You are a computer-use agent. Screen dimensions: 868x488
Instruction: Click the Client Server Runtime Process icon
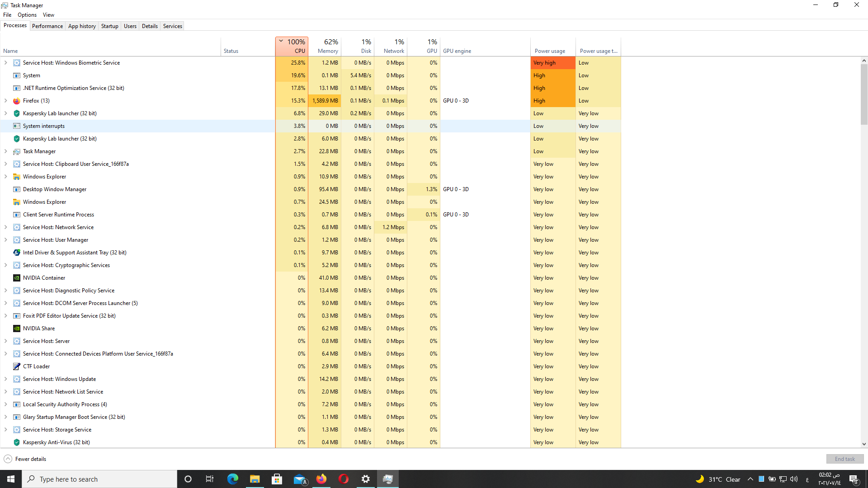pos(17,215)
